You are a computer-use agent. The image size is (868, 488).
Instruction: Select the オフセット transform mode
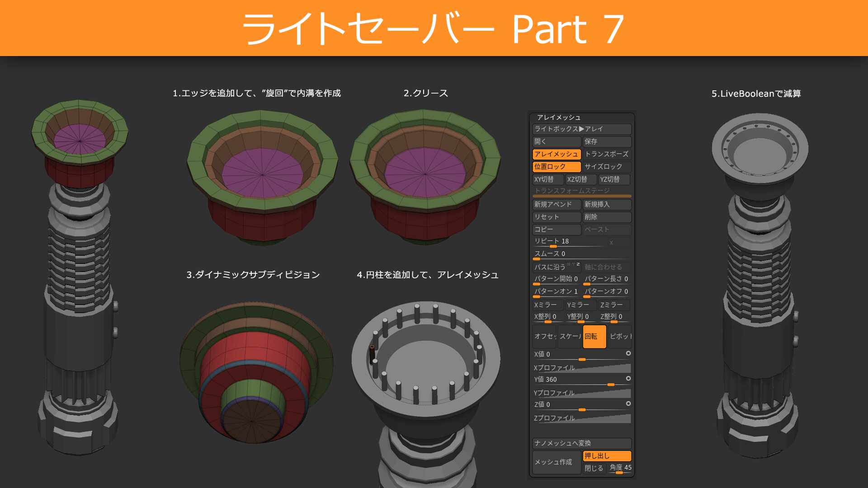pyautogui.click(x=544, y=337)
